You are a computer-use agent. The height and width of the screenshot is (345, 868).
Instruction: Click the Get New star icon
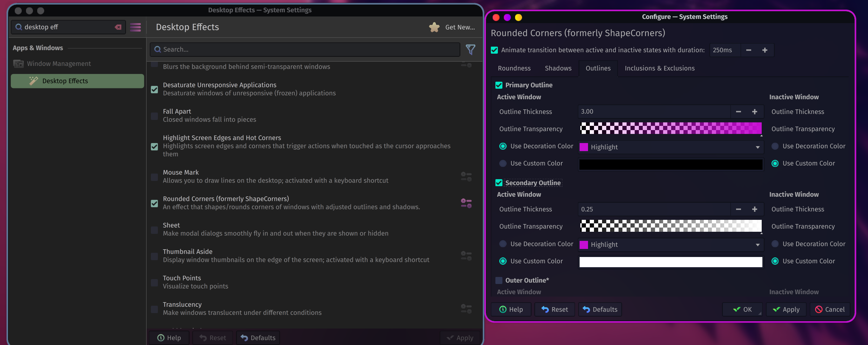tap(434, 27)
